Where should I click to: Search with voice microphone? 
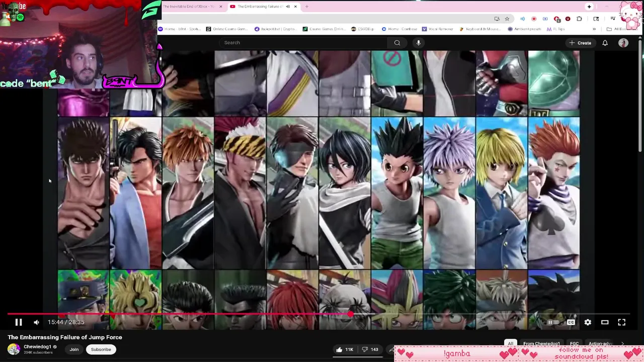(418, 43)
